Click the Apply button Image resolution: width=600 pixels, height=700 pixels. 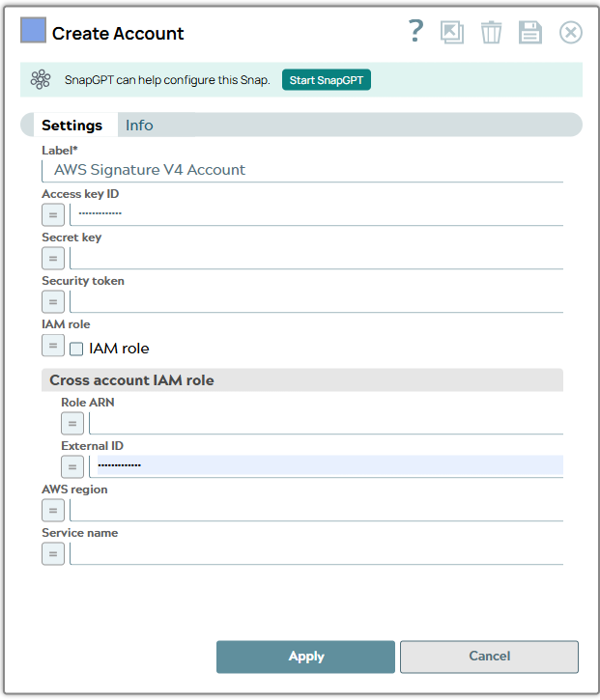(x=305, y=657)
